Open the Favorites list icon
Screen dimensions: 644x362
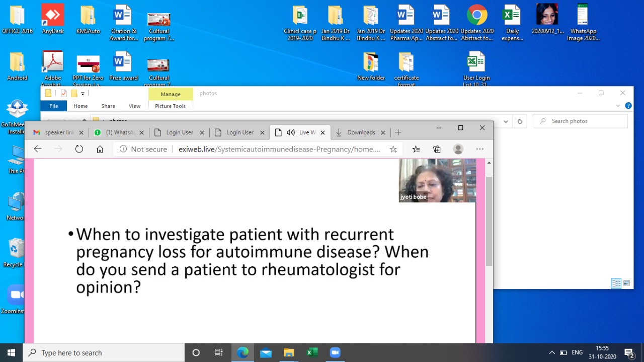pyautogui.click(x=416, y=149)
